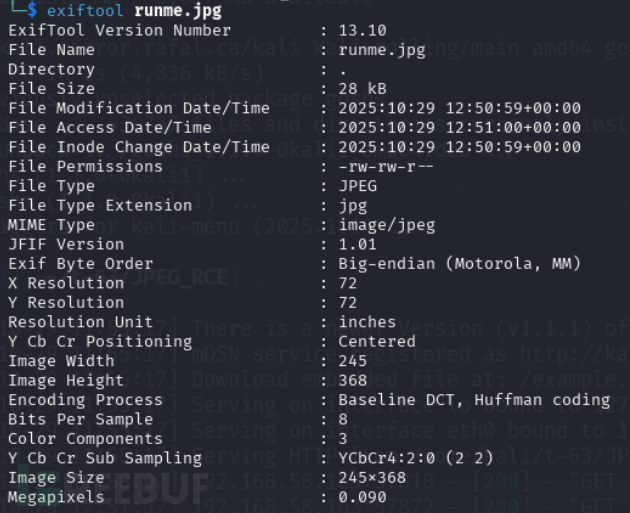Click the File Access Date/Time value
Viewport: 630px width, 513px height.
click(x=459, y=127)
